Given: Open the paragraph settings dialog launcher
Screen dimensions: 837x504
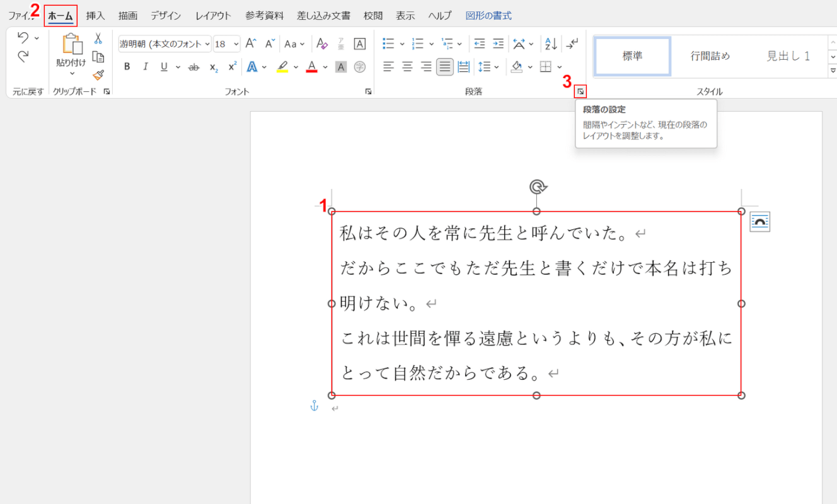Looking at the screenshot, I should 580,92.
